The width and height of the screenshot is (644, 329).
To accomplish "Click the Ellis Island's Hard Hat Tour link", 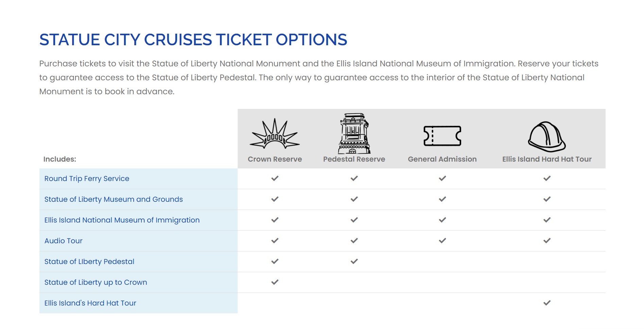I will pyautogui.click(x=90, y=303).
